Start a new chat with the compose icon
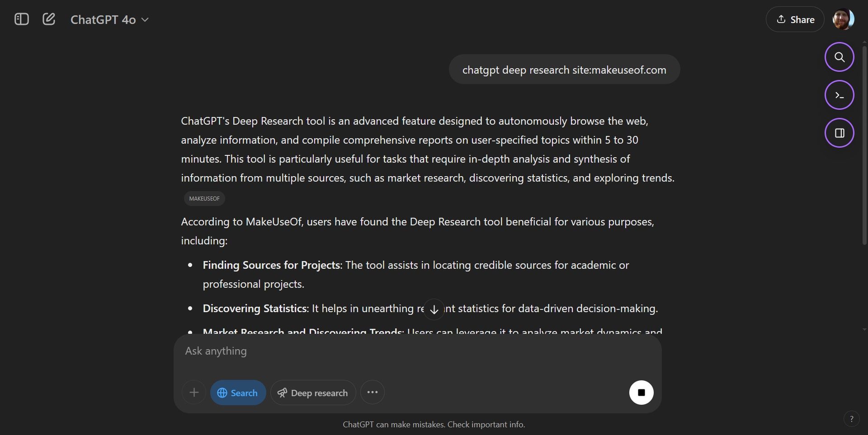This screenshot has width=868, height=435. coord(49,19)
